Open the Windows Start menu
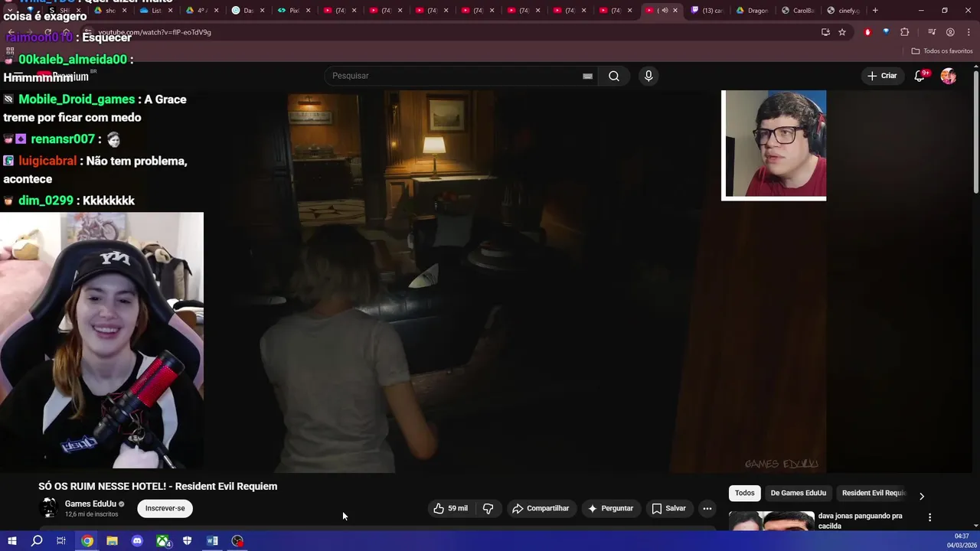Image resolution: width=980 pixels, height=551 pixels. pyautogui.click(x=11, y=541)
